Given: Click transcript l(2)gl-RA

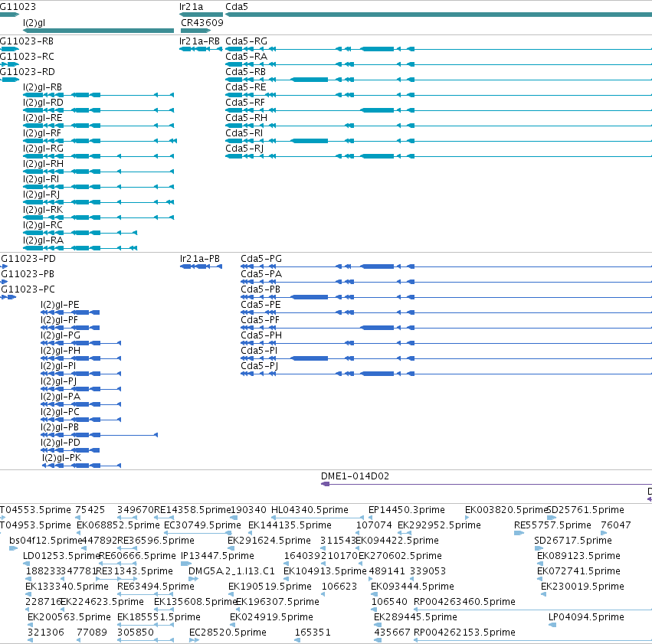Looking at the screenshot, I should (80, 248).
